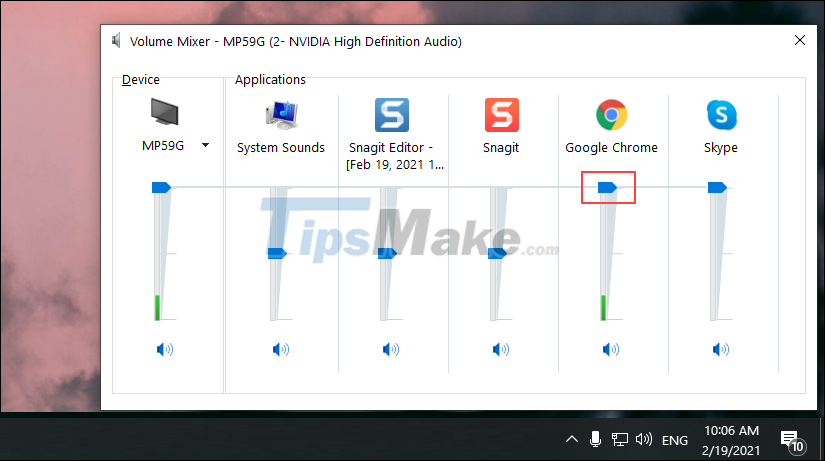This screenshot has height=461, width=825.
Task: Open the taskbar clock 10:06 AM
Action: click(731, 440)
